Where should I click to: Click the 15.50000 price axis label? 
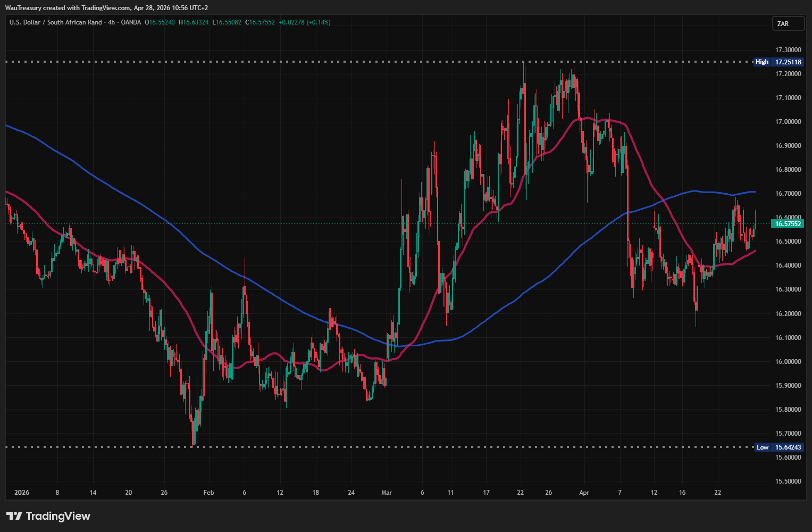(788, 481)
